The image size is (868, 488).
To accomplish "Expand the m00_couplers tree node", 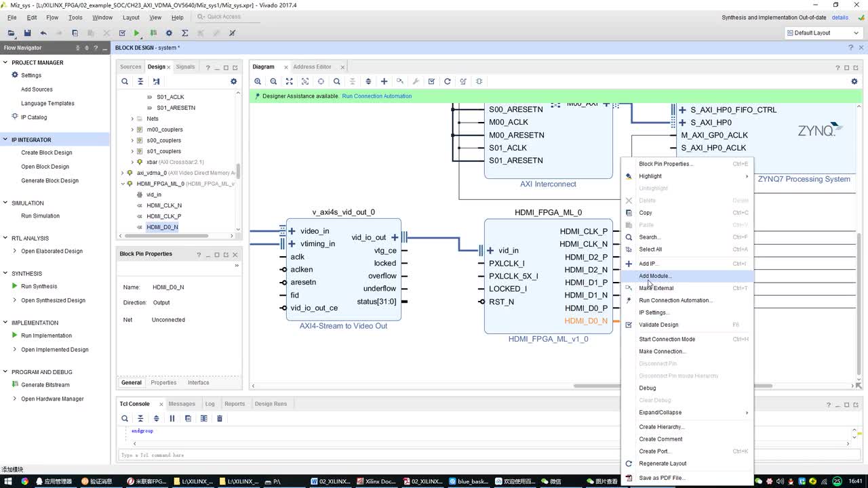I will pos(132,129).
